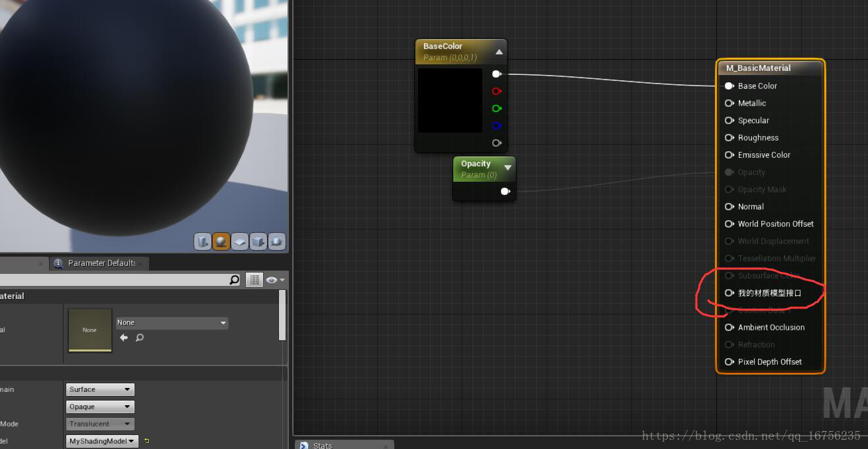
Task: Focus the Details search input field
Action: pyautogui.click(x=114, y=280)
